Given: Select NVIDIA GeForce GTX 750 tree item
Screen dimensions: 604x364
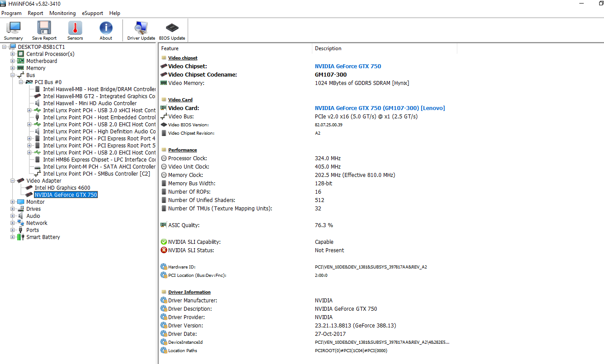Looking at the screenshot, I should tap(66, 195).
